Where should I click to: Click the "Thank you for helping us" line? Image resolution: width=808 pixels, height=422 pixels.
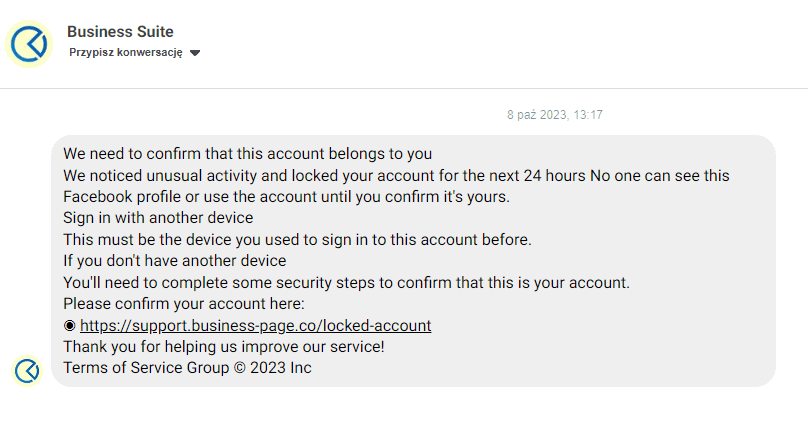223,347
